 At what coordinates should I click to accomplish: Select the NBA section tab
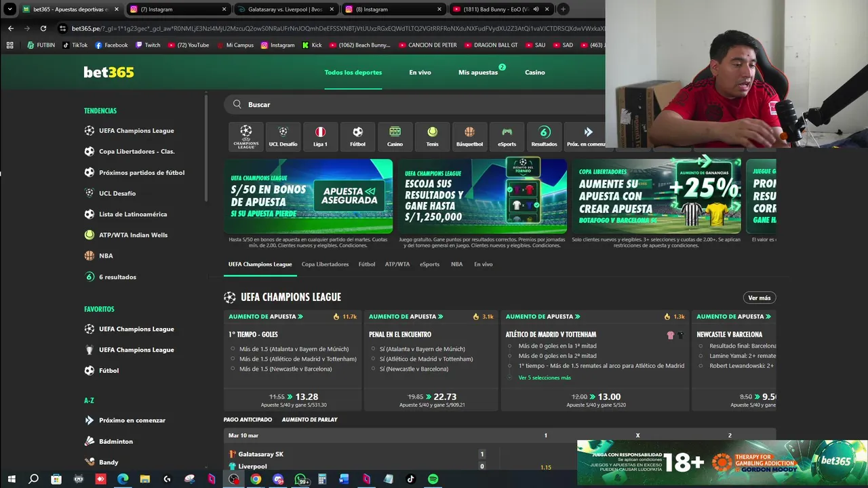[x=457, y=264]
